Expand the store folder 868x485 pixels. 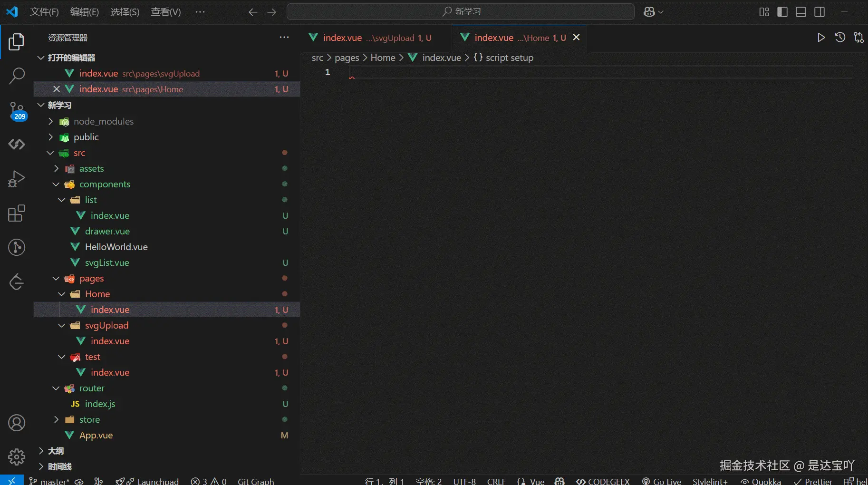pyautogui.click(x=56, y=419)
